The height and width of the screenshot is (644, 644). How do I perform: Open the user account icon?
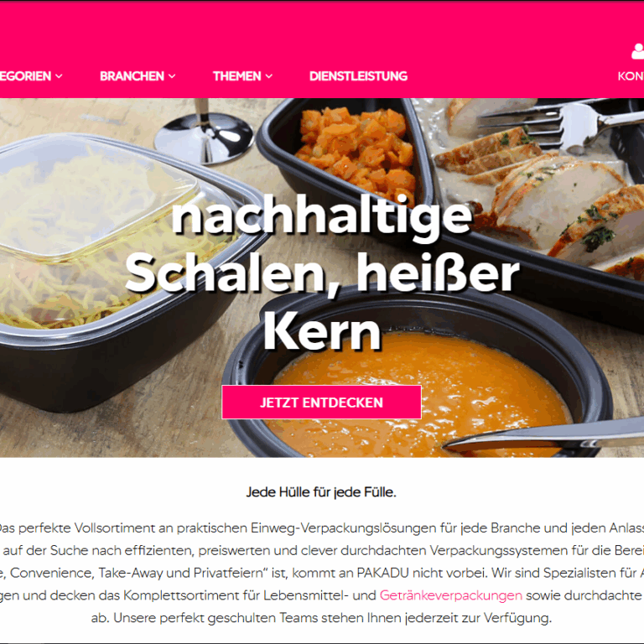[638, 52]
